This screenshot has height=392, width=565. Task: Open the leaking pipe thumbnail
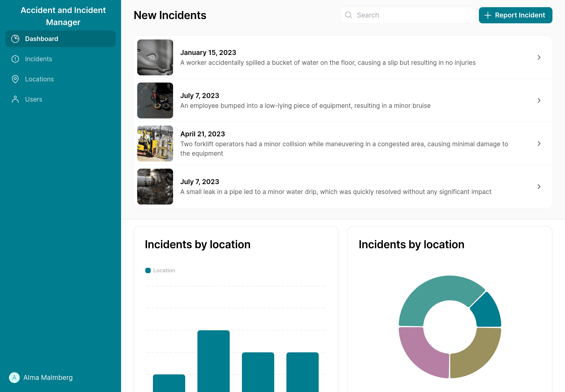[155, 187]
